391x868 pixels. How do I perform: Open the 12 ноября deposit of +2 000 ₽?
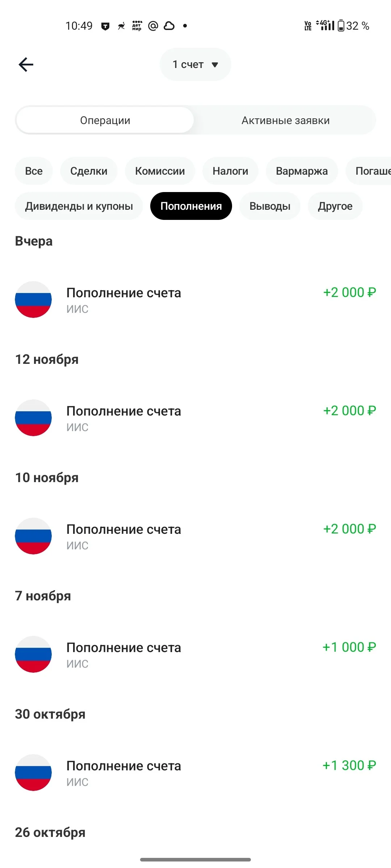195,418
